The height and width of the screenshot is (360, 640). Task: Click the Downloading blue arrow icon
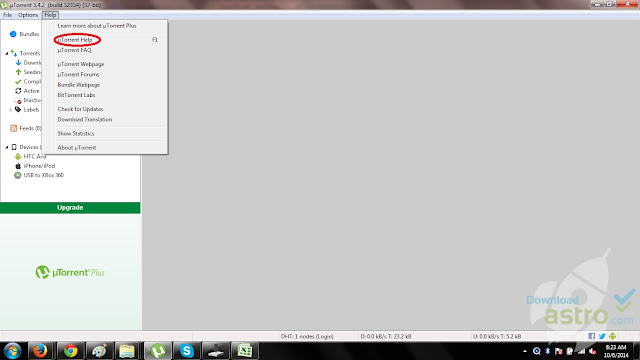pos(18,62)
